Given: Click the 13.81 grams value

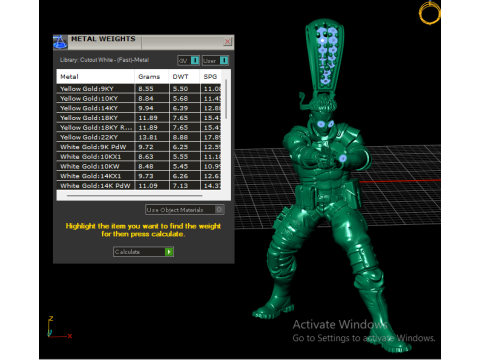Looking at the screenshot, I should click(x=148, y=137).
